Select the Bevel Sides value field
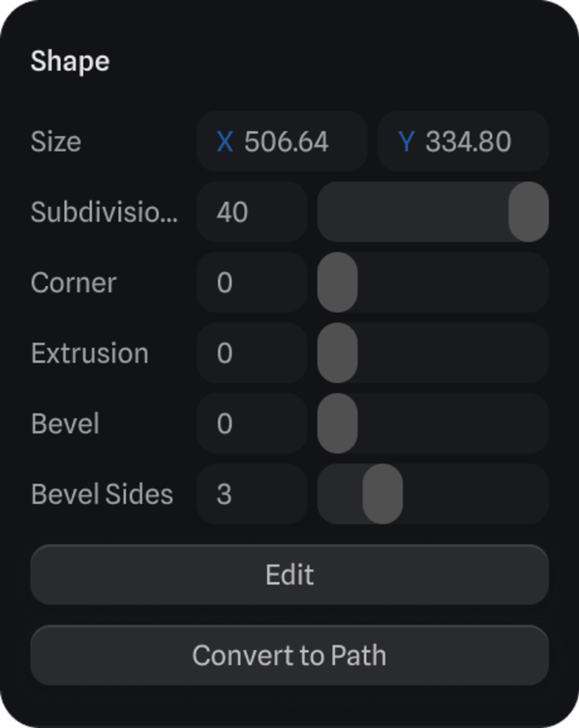Image resolution: width=579 pixels, height=728 pixels. 252,494
